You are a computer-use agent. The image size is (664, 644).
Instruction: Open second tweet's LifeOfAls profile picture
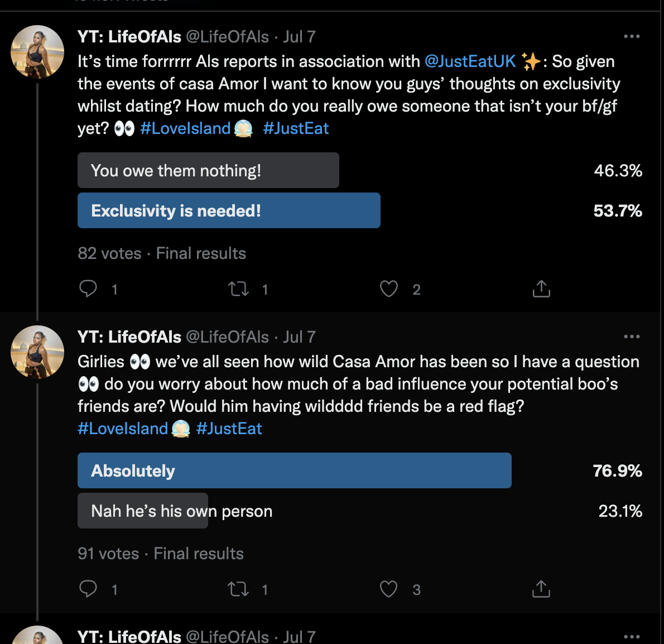[x=37, y=352]
